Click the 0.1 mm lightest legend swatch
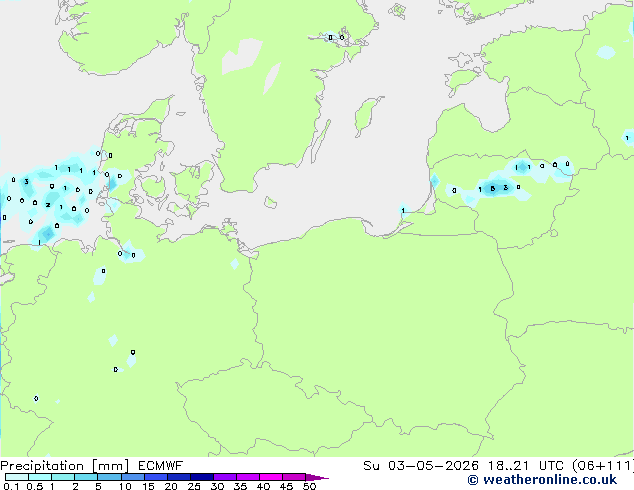The image size is (634, 490). pyautogui.click(x=17, y=477)
